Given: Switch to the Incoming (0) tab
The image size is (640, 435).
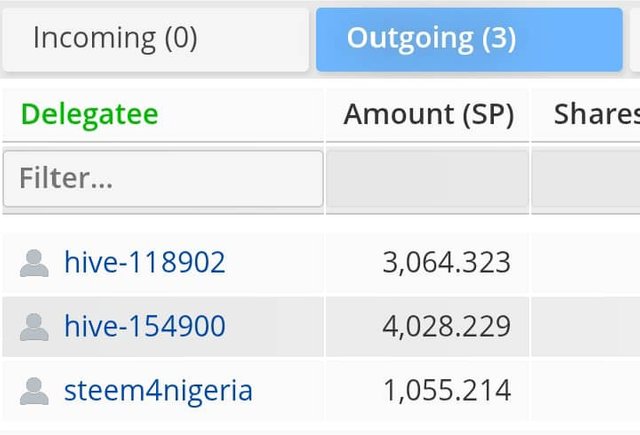Looking at the screenshot, I should pos(156,40).
